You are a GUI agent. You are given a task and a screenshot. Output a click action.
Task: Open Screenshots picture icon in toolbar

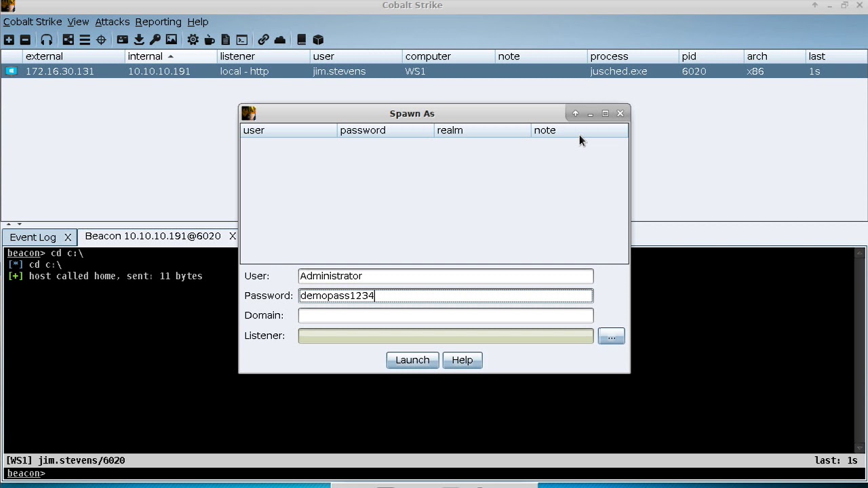172,40
